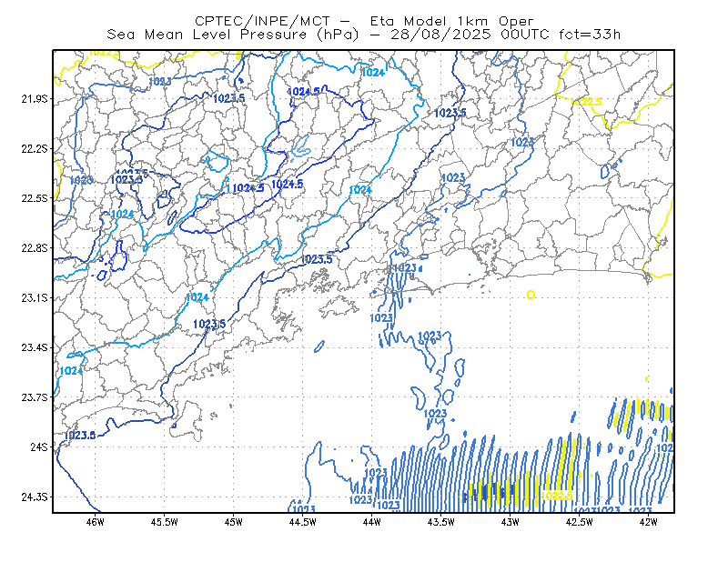Image resolution: width=728 pixels, height=562 pixels.
Task: Click the light blue 1024 label near top center
Action: point(373,73)
